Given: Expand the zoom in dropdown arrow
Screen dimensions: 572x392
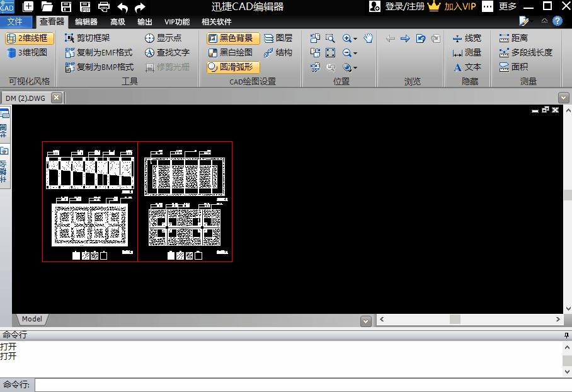Looking at the screenshot, I should tap(355, 38).
